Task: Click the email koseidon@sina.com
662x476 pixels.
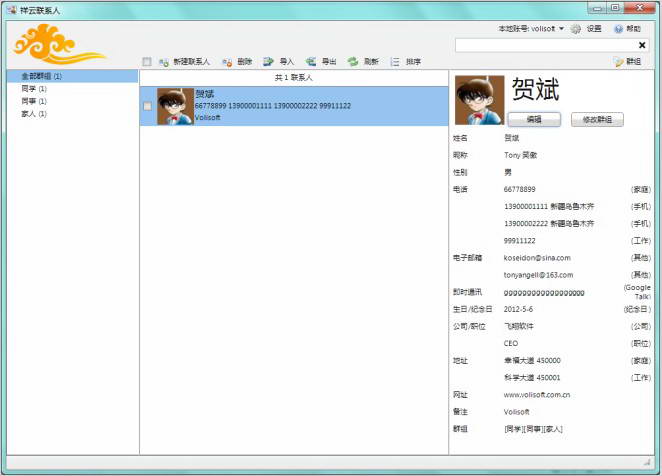Action: (x=537, y=258)
